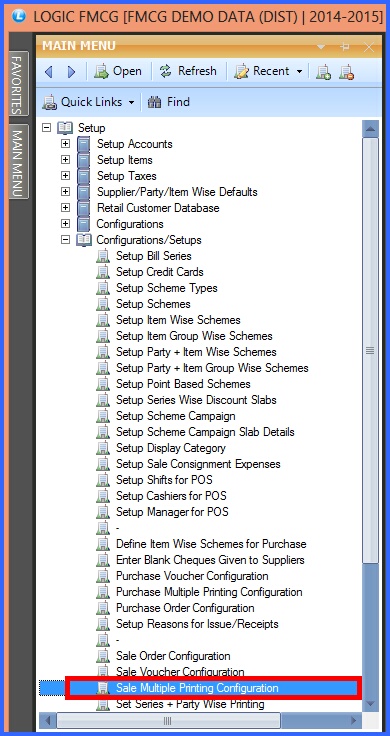The image size is (390, 736).
Task: Click the horizontal scrollbar thumb
Action: (168, 721)
